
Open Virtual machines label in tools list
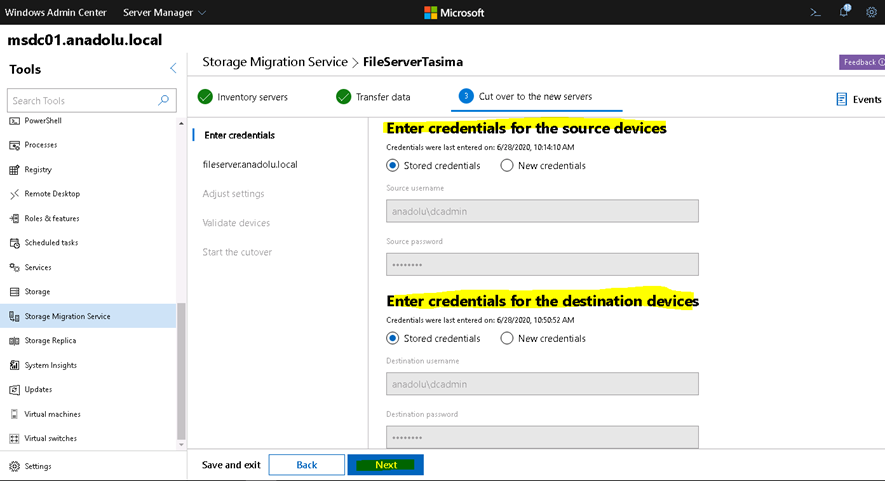click(x=52, y=414)
